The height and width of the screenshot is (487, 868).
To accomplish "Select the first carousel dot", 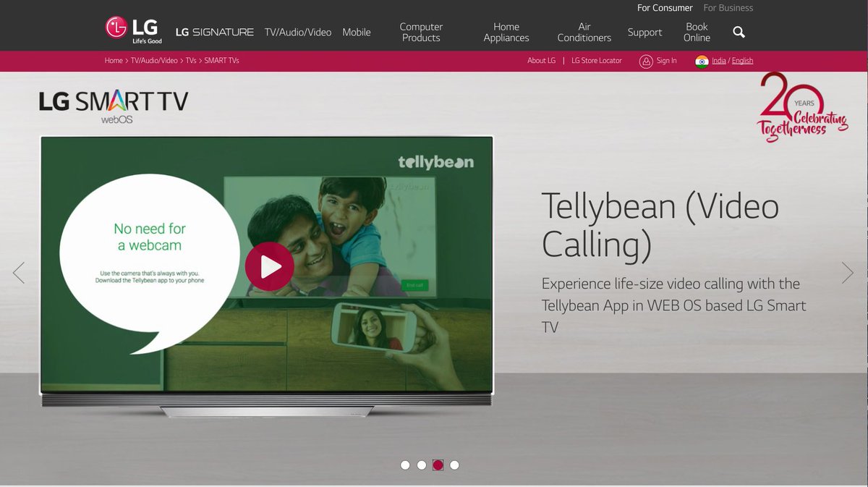I will point(405,465).
